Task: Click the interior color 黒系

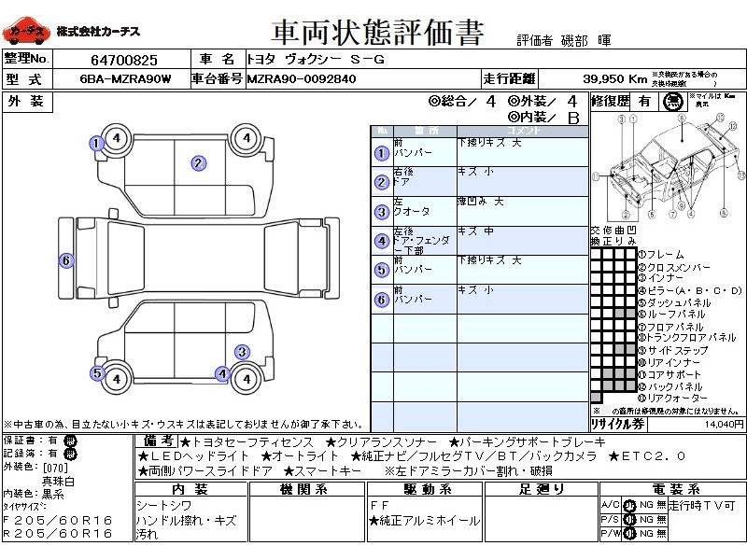Action: (53, 495)
